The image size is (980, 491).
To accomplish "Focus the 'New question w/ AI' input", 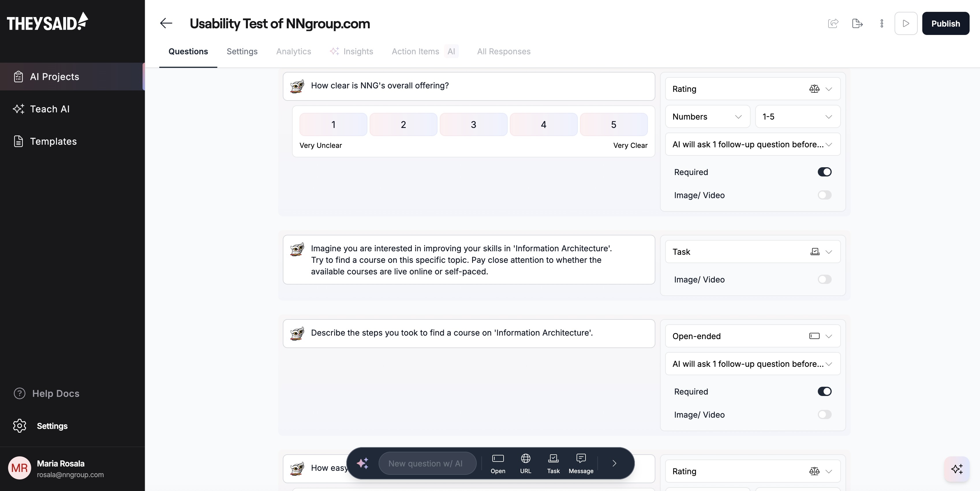I will pyautogui.click(x=427, y=463).
